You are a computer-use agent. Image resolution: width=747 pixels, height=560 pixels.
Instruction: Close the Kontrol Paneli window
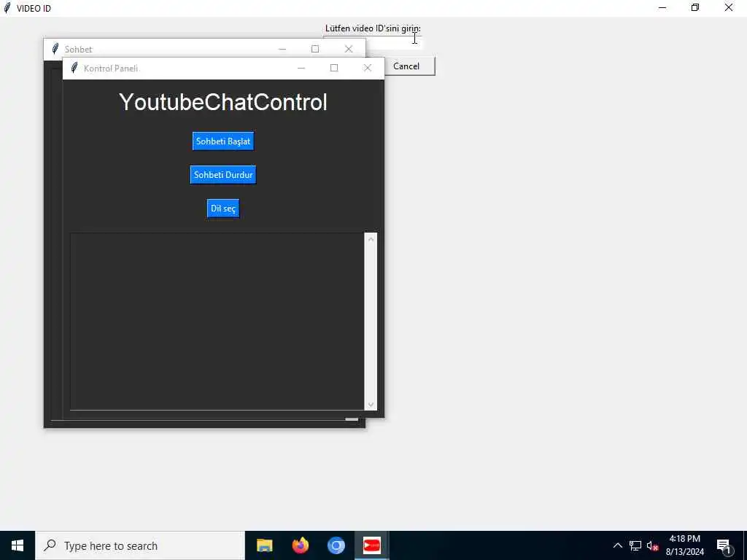tap(368, 68)
